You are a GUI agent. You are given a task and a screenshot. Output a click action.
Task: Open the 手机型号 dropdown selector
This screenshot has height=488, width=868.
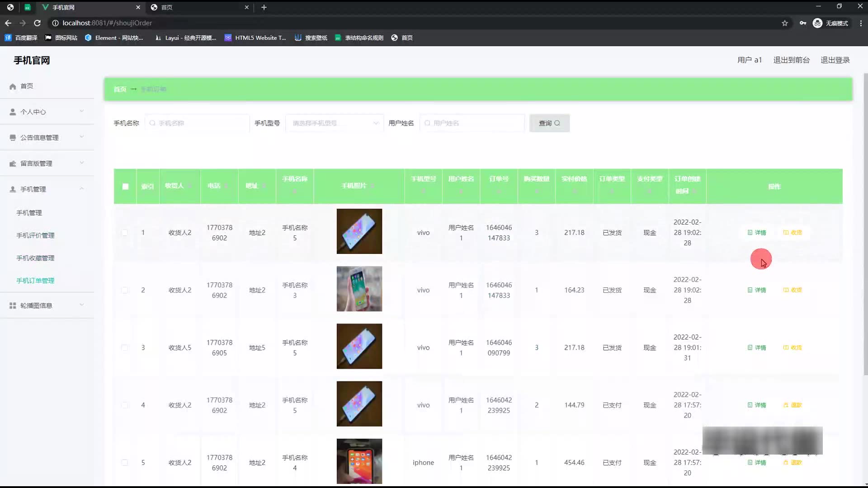[335, 123]
